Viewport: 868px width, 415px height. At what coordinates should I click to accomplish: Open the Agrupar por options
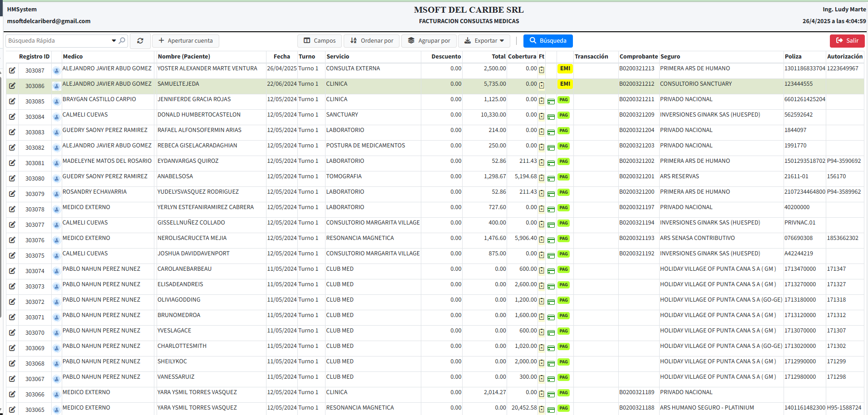(429, 41)
